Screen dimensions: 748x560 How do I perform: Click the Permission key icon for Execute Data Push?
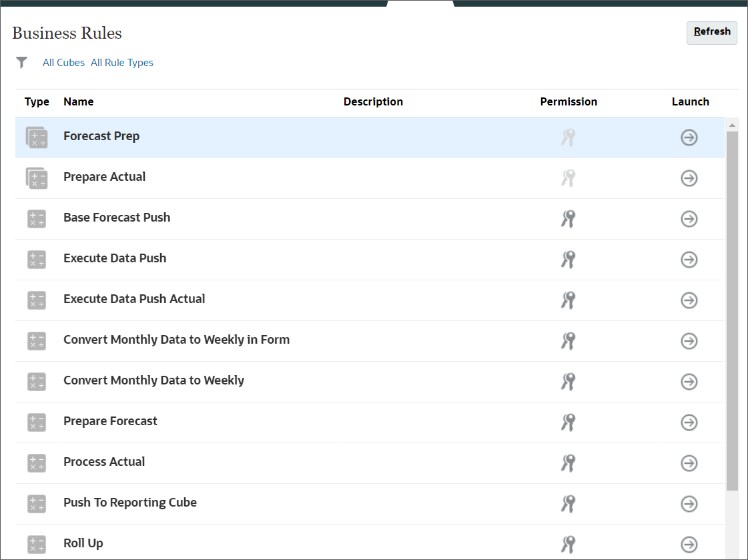(x=569, y=260)
